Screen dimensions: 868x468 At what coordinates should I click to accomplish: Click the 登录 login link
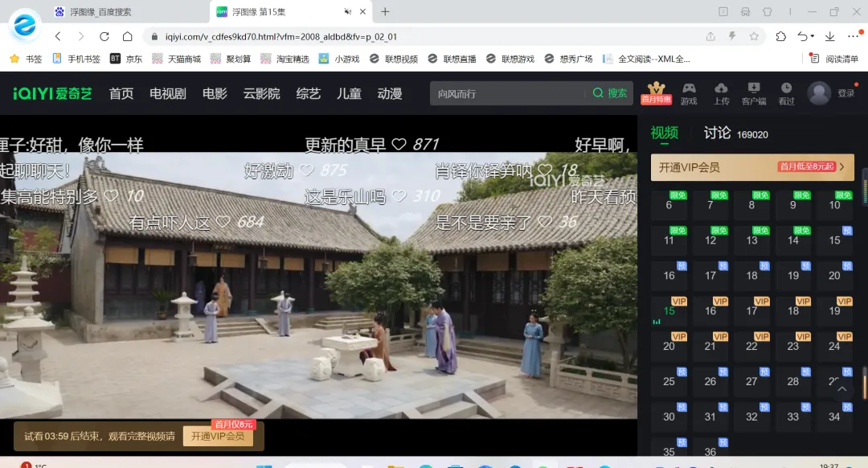coord(845,93)
